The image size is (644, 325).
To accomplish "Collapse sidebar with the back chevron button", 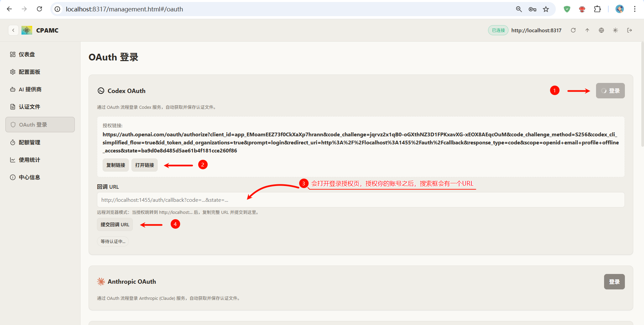I will 13,30.
